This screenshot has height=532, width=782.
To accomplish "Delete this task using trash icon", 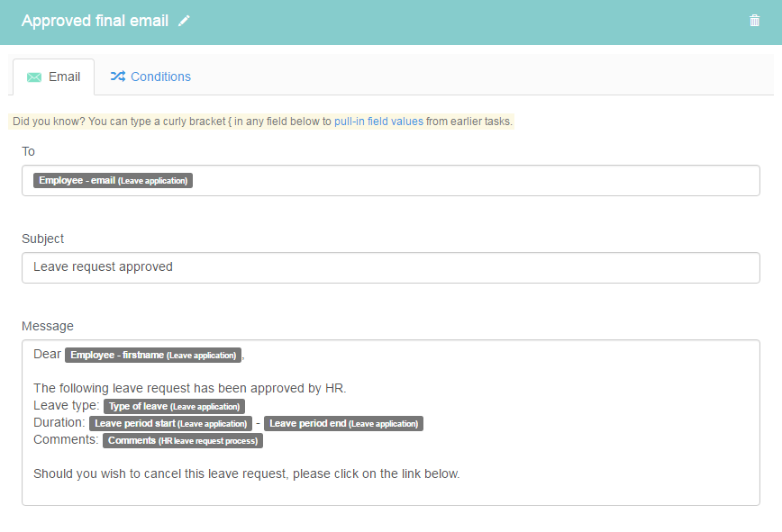I will coord(754,21).
